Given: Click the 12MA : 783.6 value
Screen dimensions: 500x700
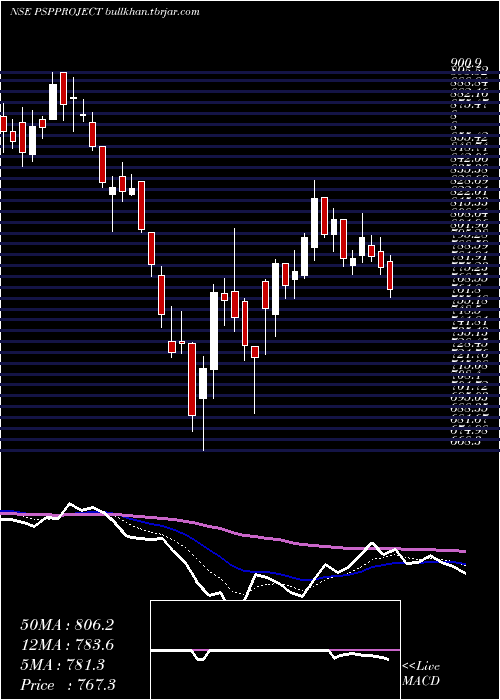Looking at the screenshot, I should (x=67, y=645).
